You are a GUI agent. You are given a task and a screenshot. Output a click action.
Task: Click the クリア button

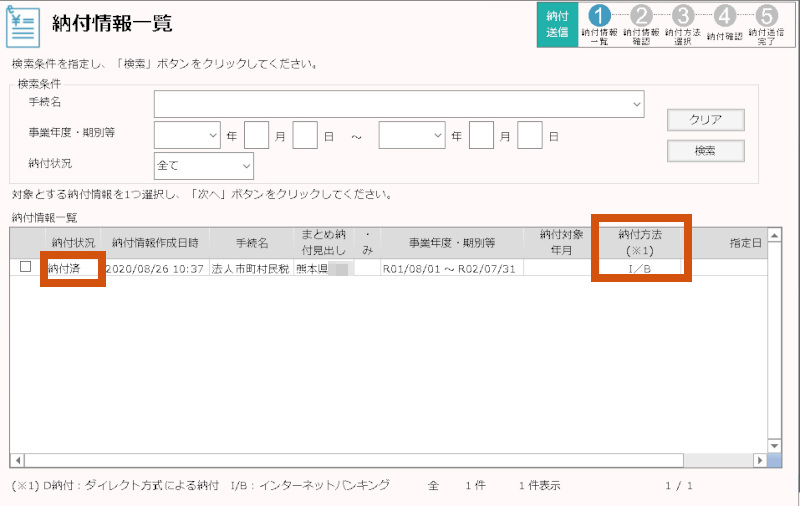tap(706, 120)
